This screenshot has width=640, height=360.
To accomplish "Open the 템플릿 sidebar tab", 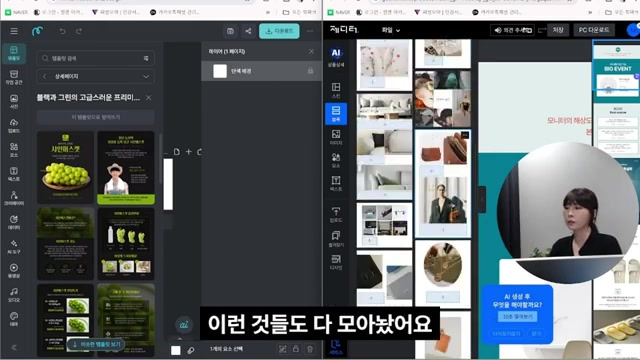I will 14,53.
